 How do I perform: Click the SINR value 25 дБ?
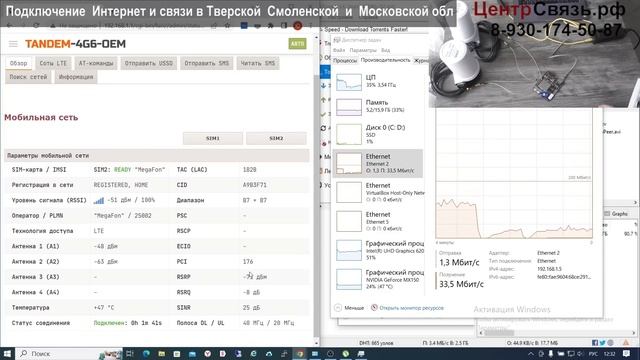point(251,308)
